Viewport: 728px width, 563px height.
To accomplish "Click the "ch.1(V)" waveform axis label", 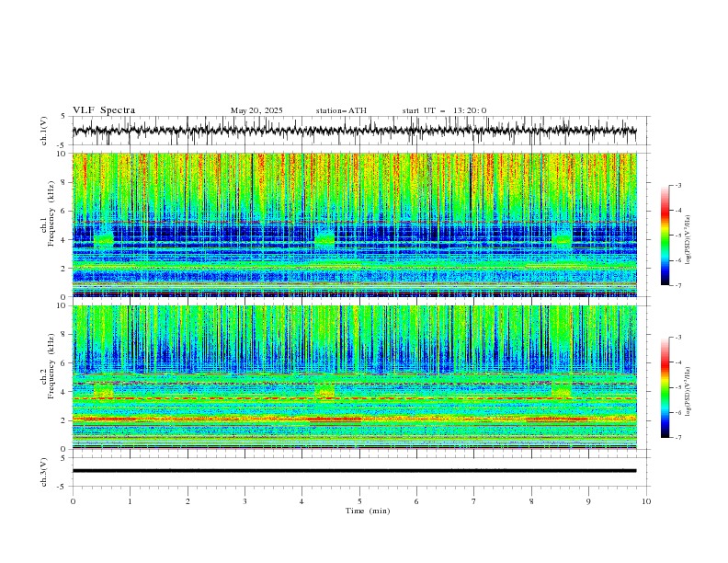I will pos(44,131).
